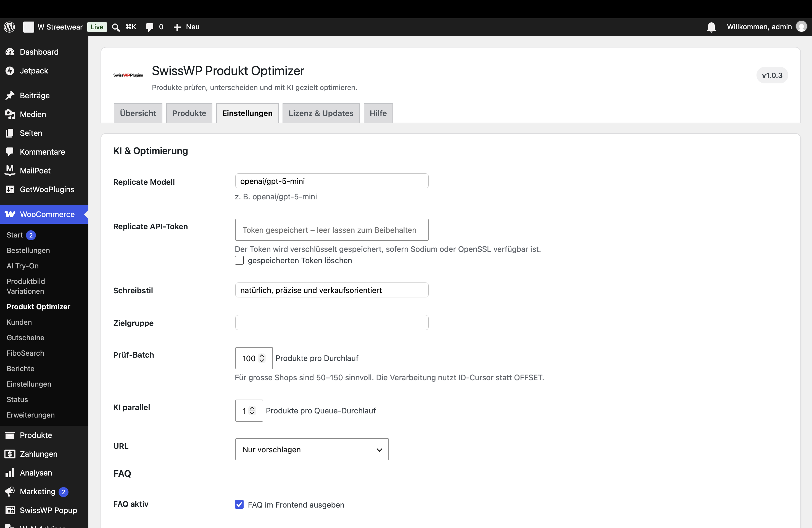Click the Analysen bar chart icon
This screenshot has height=528, width=812.
click(10, 473)
